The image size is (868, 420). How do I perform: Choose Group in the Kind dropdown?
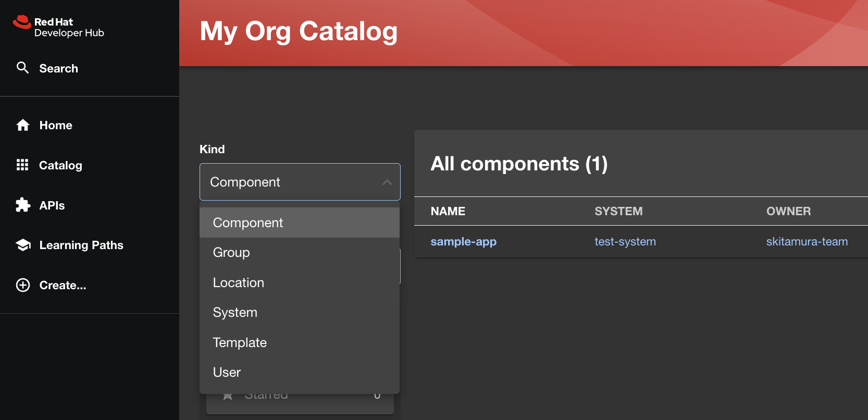(x=231, y=252)
